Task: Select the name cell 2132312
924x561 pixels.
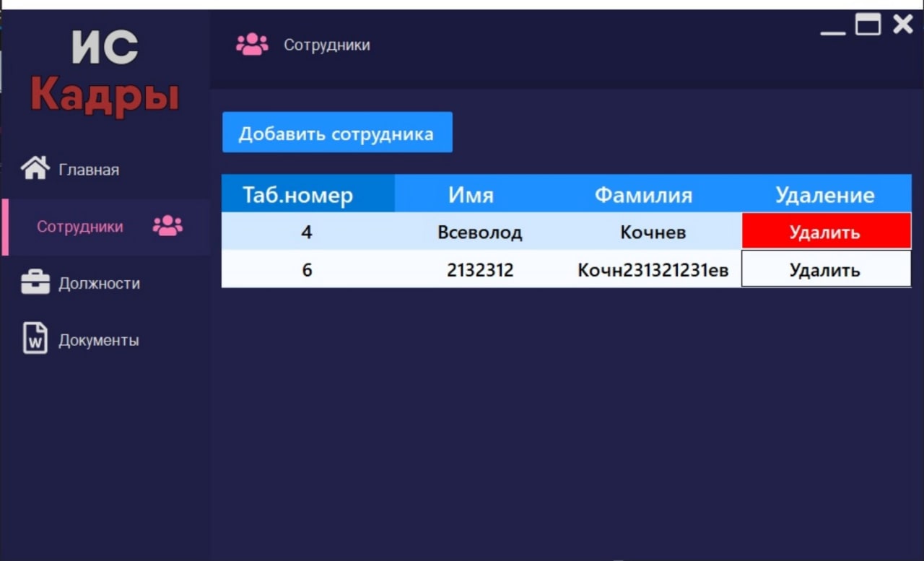Action: (480, 270)
